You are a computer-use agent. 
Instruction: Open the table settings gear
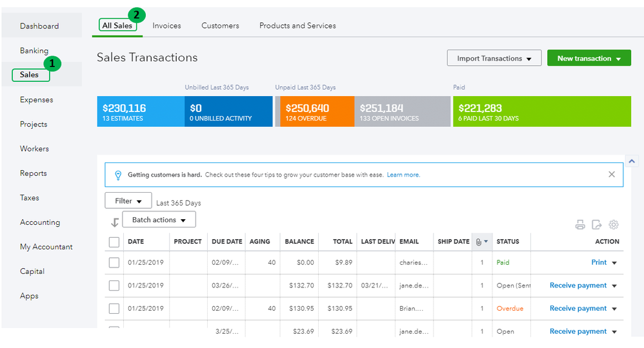point(614,225)
